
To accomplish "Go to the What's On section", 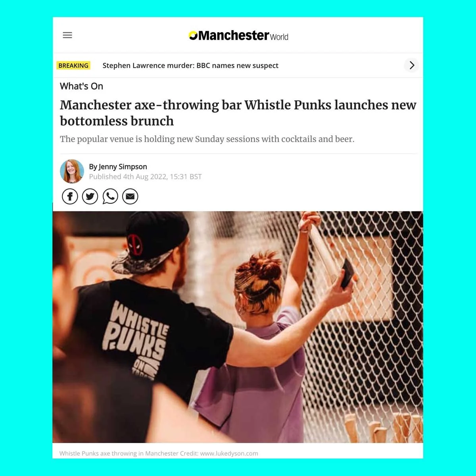I will pos(81,86).
